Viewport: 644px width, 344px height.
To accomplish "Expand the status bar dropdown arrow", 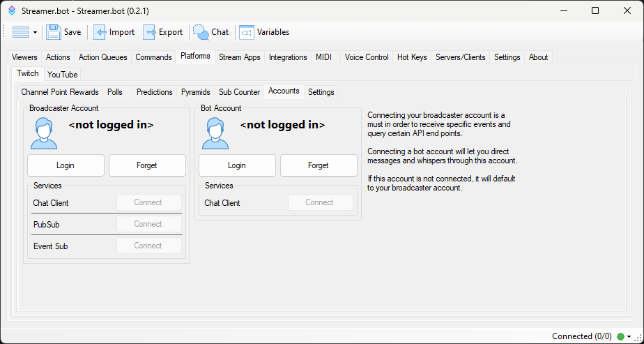I will tap(629, 336).
